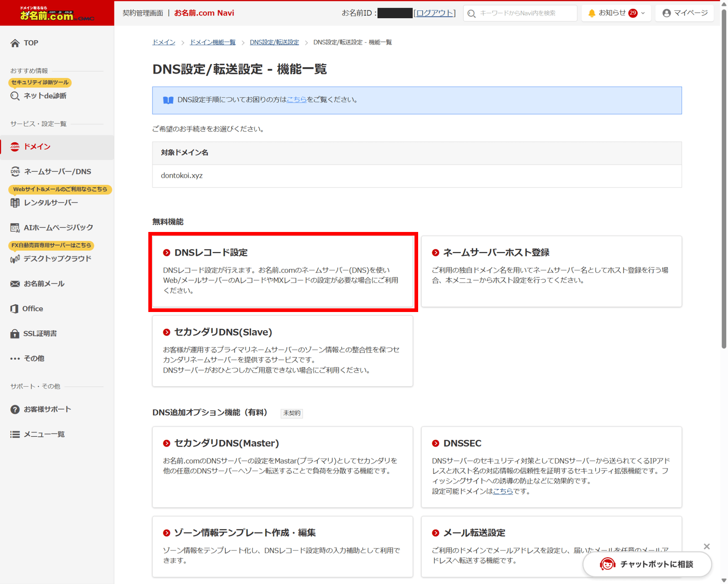Click the ドメイン breadcrumb link
Image resolution: width=728 pixels, height=584 pixels.
164,42
